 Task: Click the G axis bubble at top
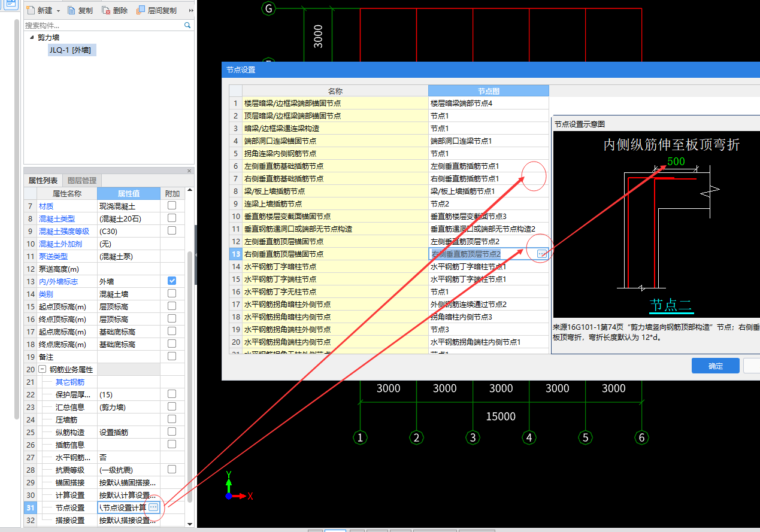[x=269, y=8]
